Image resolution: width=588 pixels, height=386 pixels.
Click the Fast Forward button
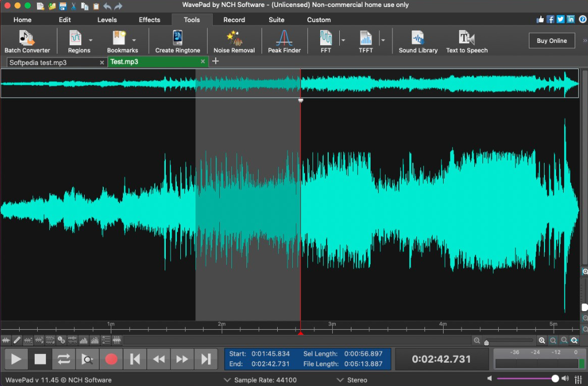[182, 359]
